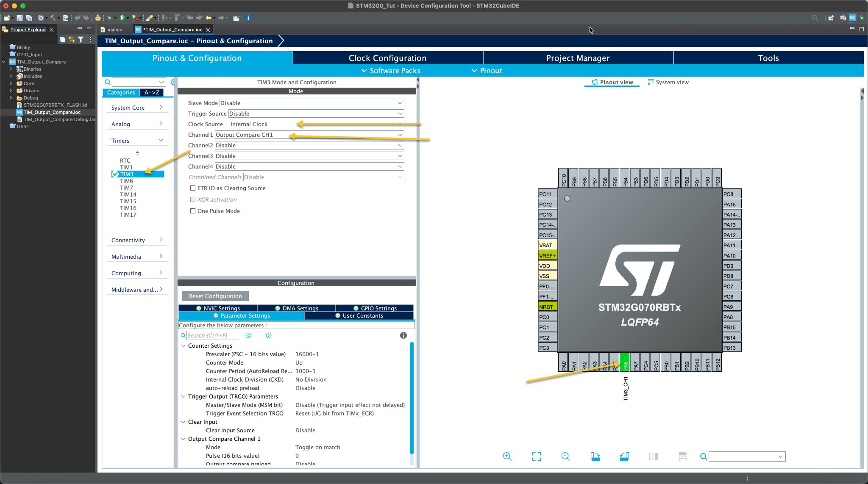
Task: Zoom in on the chip pinout view
Action: [x=507, y=456]
